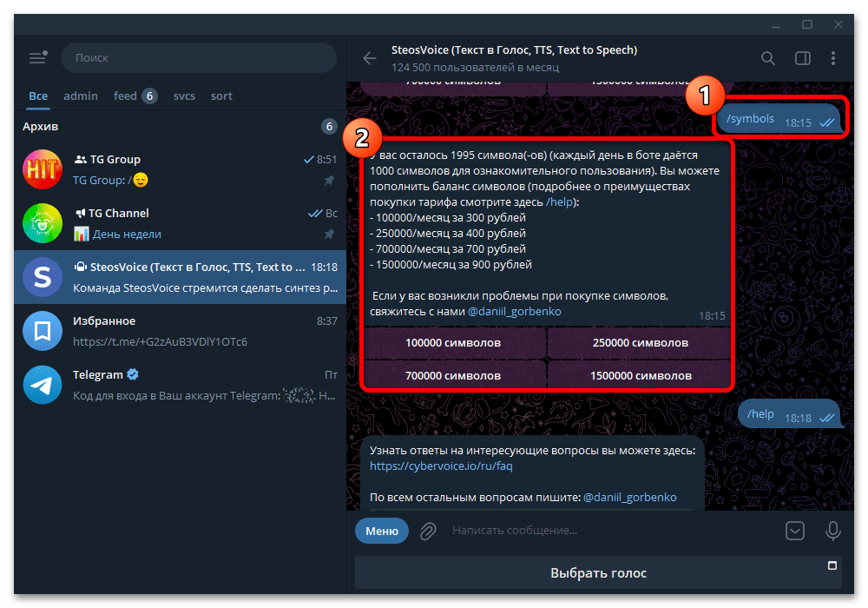Open the Telegram service notifications chat
The height and width of the screenshot is (608, 868).
[x=181, y=385]
